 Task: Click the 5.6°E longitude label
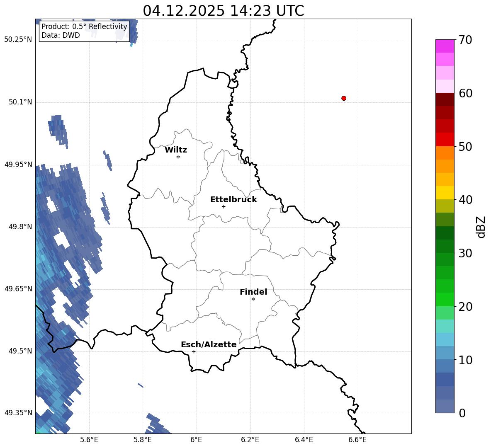coord(89,440)
